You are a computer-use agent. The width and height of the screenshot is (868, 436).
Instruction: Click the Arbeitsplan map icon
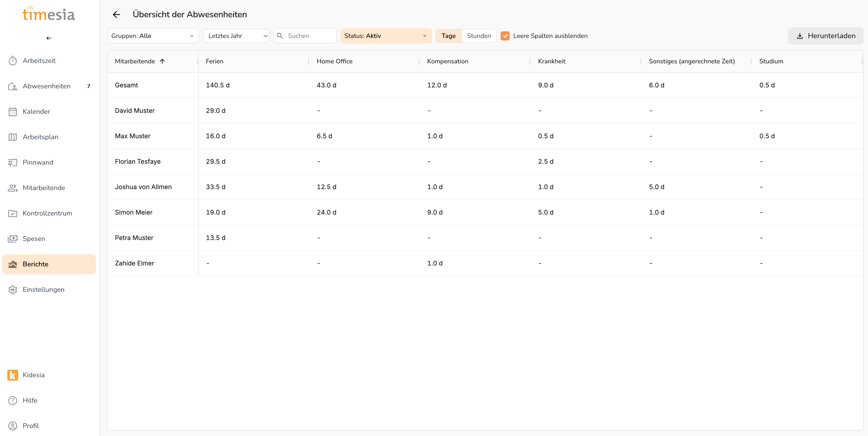[12, 137]
